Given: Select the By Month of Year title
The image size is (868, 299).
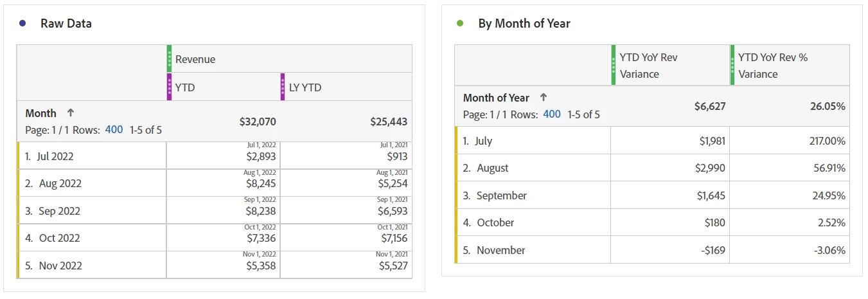Looking at the screenshot, I should point(524,23).
